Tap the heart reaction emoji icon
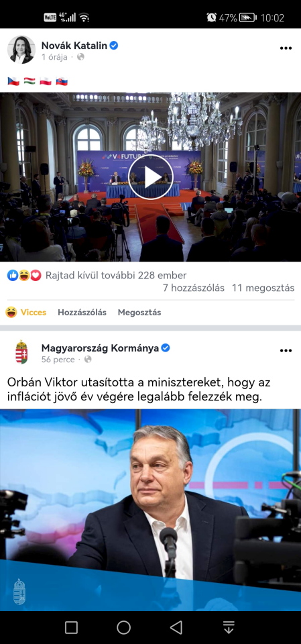The image size is (301, 644). click(36, 276)
